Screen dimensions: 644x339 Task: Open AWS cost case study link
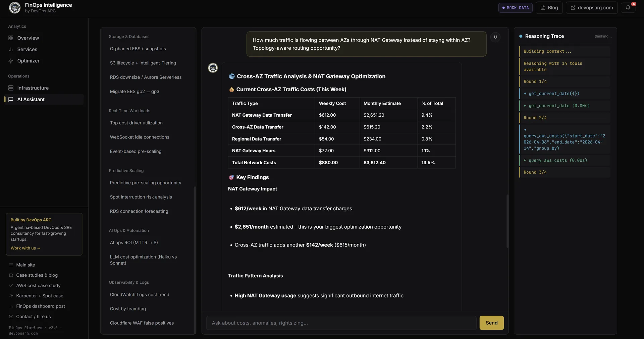(38, 286)
